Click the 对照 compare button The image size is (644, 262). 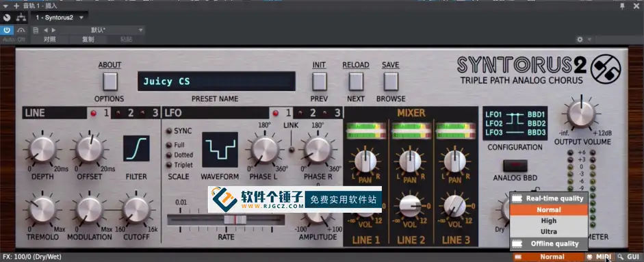pyautogui.click(x=50, y=40)
